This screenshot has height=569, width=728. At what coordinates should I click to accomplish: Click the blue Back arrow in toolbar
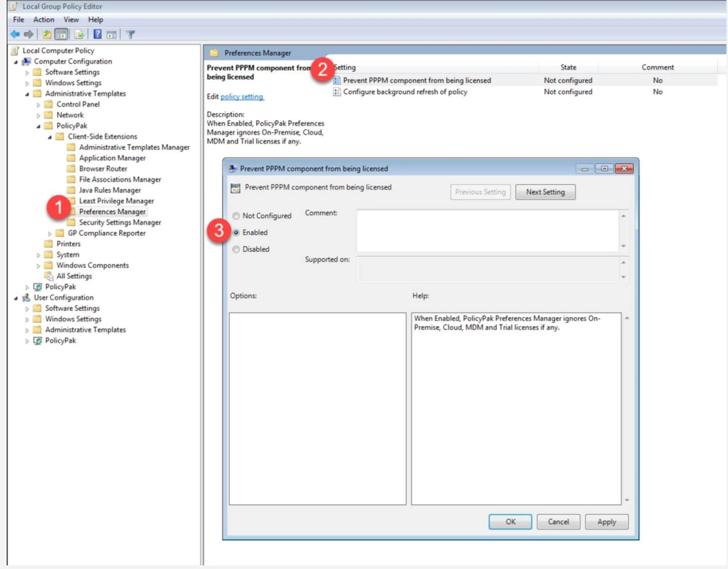pos(15,35)
